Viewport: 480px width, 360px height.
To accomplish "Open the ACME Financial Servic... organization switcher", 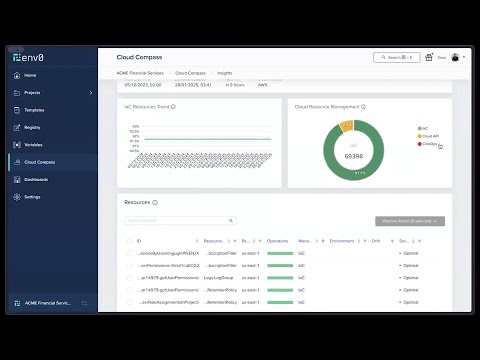I will [x=48, y=303].
